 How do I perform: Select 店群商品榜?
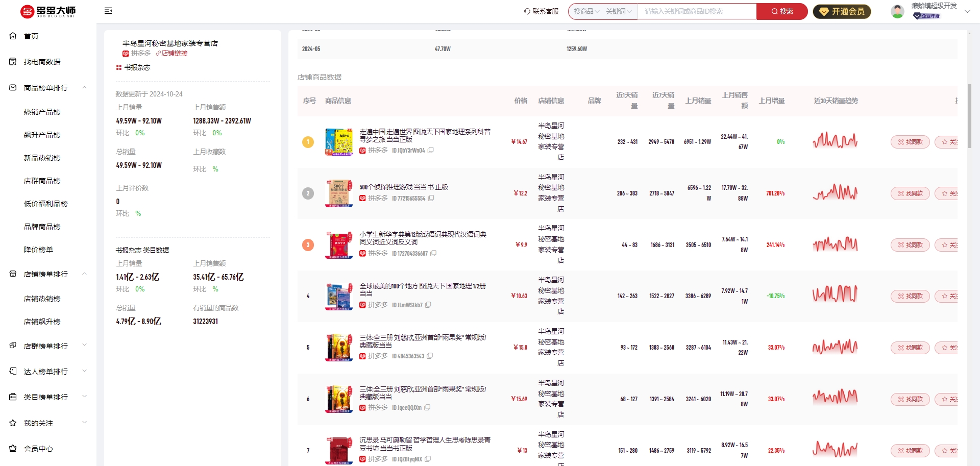point(42,181)
